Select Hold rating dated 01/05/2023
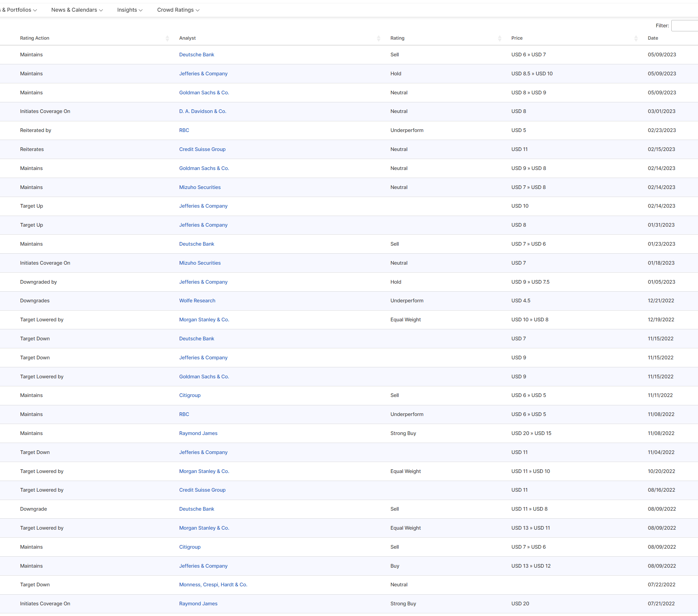This screenshot has width=698, height=616. 396,282
